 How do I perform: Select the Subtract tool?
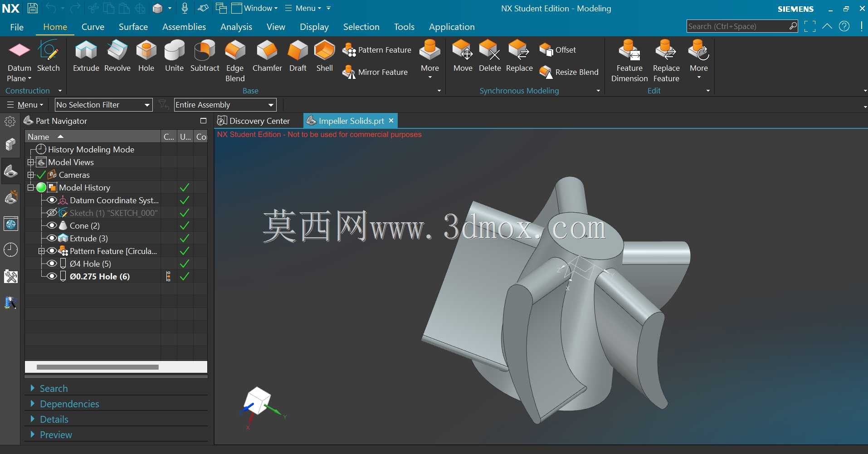[x=205, y=56]
